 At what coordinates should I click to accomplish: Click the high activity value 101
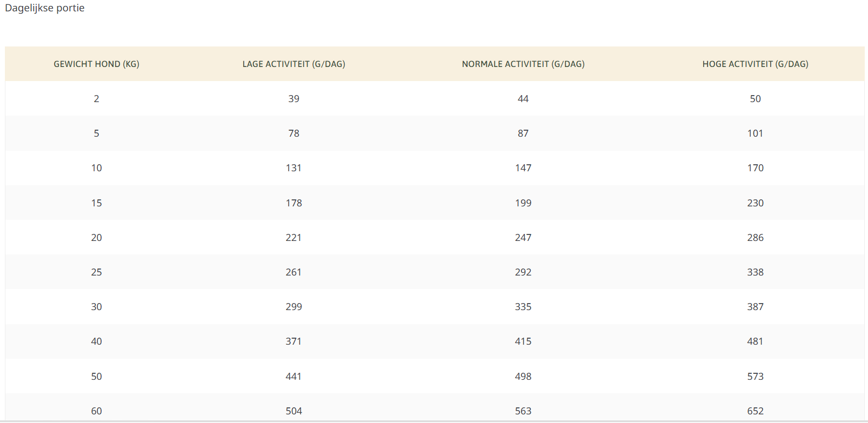pyautogui.click(x=755, y=133)
